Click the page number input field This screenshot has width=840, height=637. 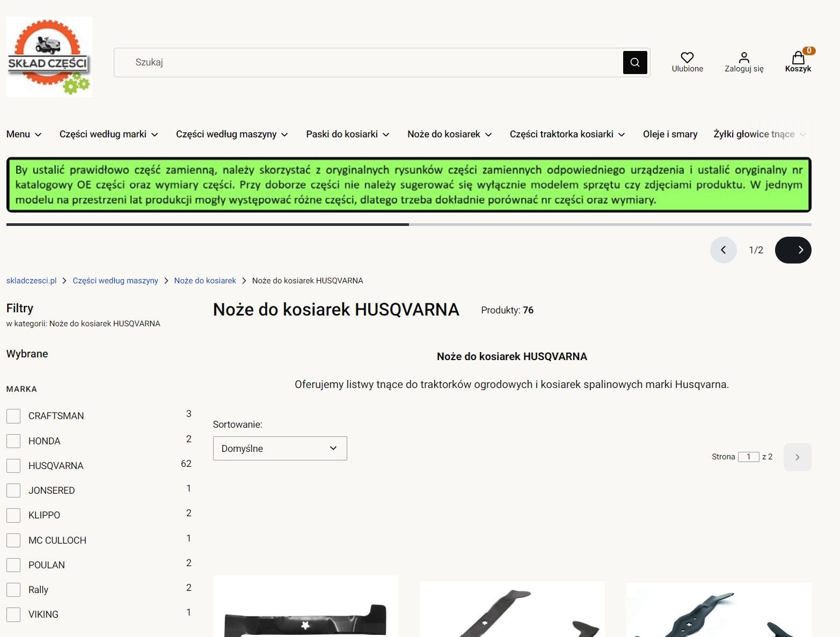(x=749, y=457)
